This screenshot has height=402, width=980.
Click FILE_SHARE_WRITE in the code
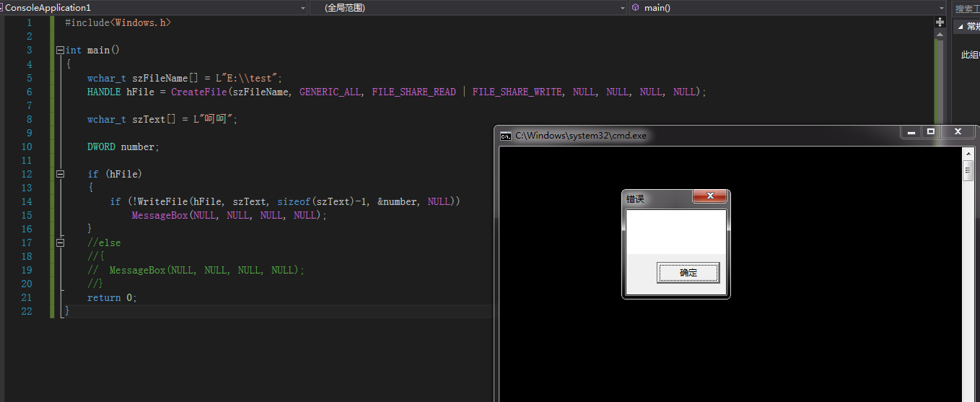(x=517, y=92)
